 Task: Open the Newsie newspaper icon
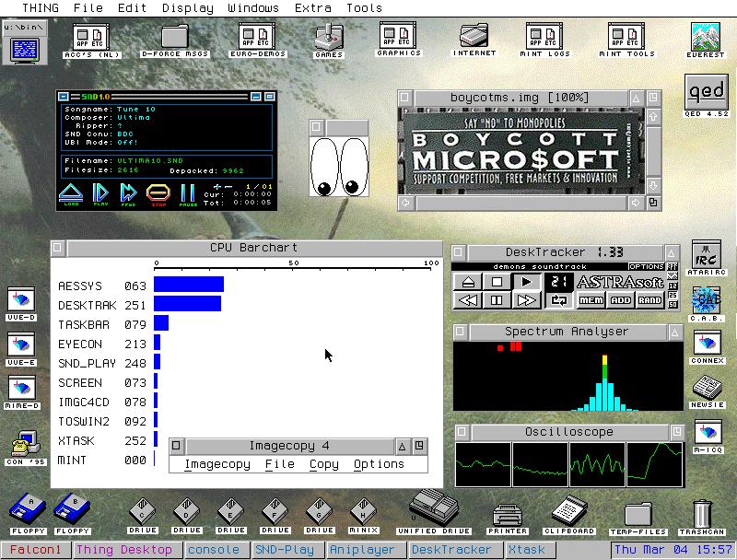pyautogui.click(x=707, y=391)
